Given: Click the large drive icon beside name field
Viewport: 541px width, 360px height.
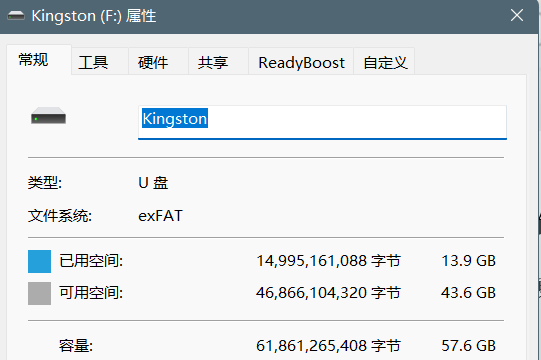Looking at the screenshot, I should [48, 116].
